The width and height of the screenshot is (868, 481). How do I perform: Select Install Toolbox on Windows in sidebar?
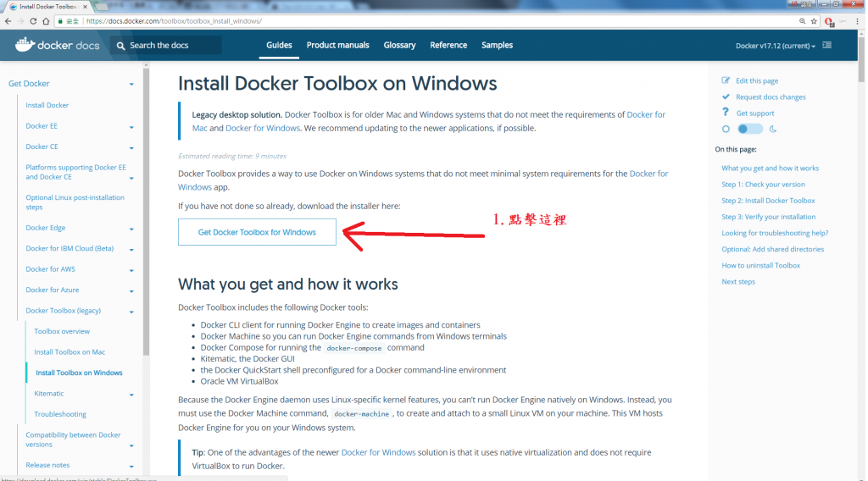79,373
